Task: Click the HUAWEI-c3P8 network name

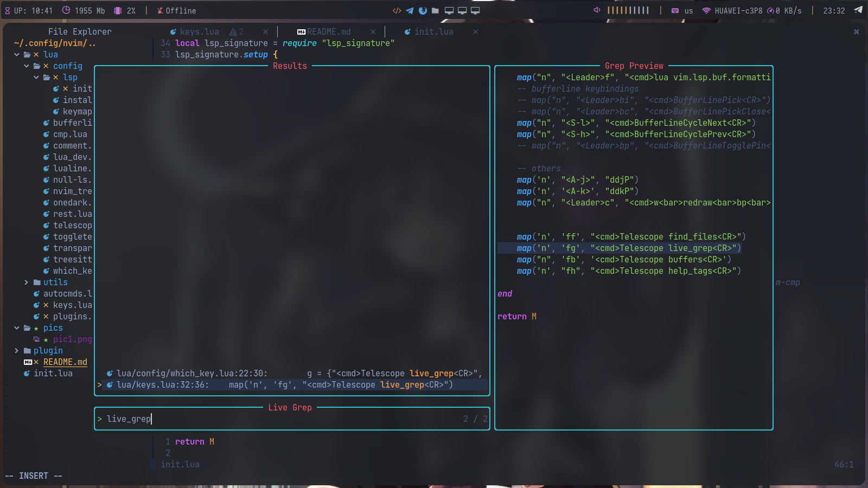Action: point(738,11)
